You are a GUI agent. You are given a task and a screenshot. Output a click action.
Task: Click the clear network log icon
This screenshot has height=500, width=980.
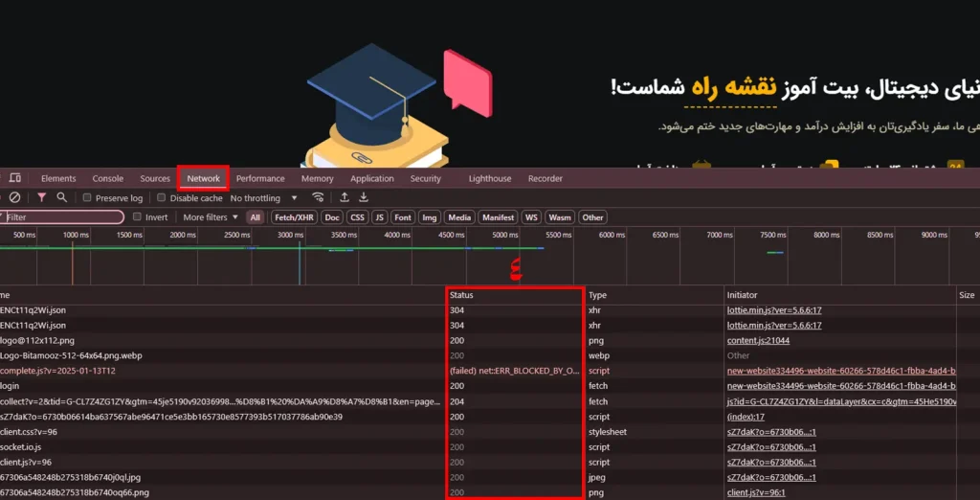pos(14,198)
